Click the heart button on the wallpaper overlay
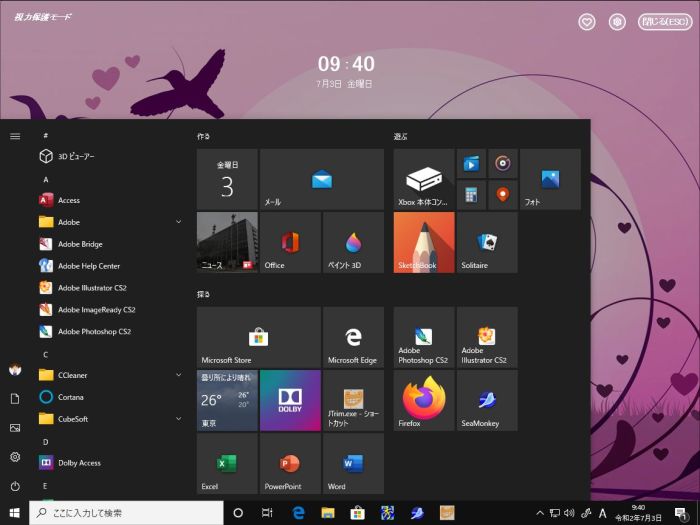This screenshot has height=525, width=700. click(x=587, y=22)
